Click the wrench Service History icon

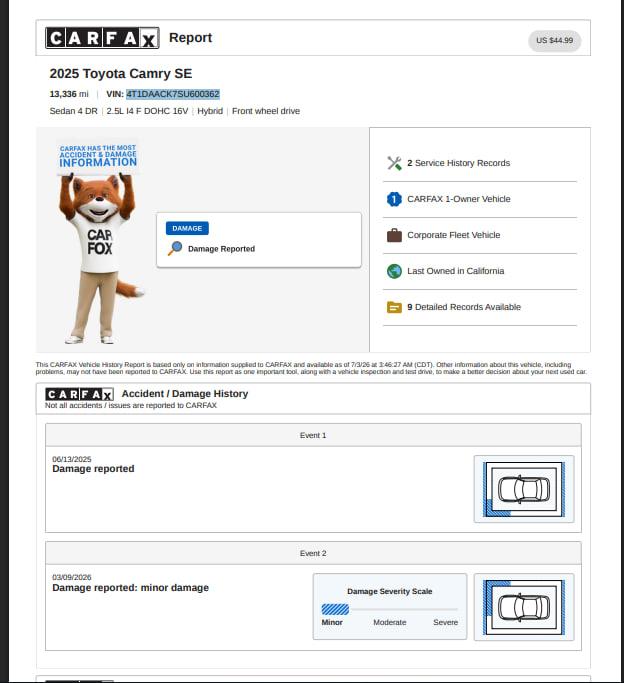(x=394, y=163)
